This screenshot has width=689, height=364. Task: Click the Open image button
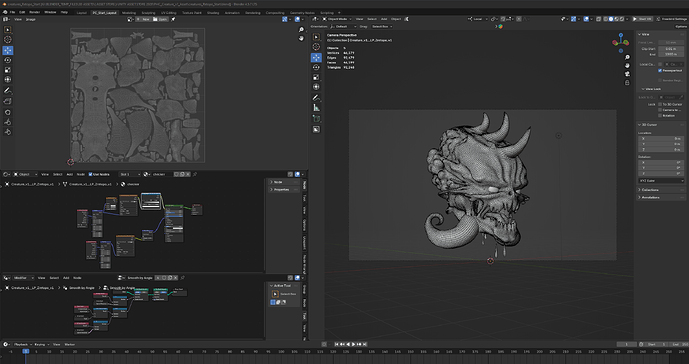(160, 19)
